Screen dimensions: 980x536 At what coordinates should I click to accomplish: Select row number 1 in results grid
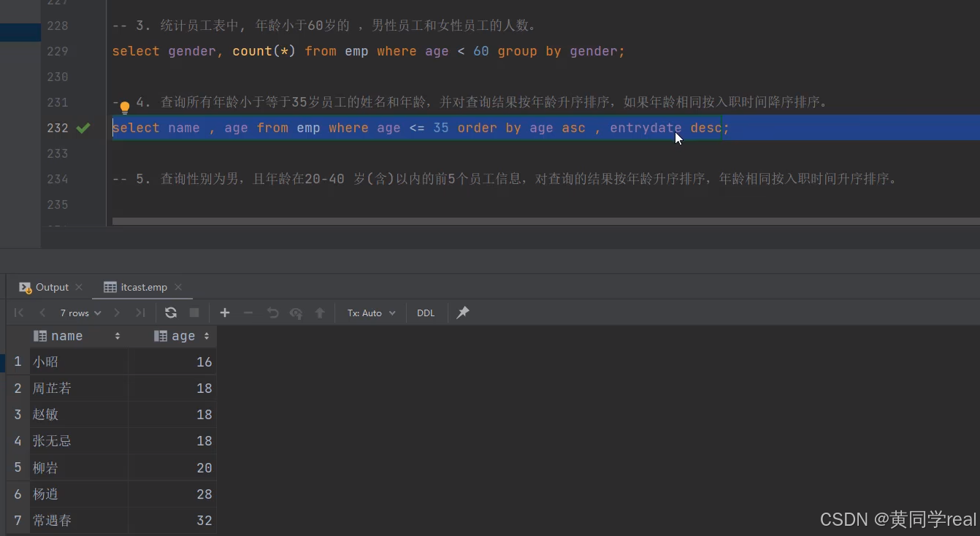point(18,362)
